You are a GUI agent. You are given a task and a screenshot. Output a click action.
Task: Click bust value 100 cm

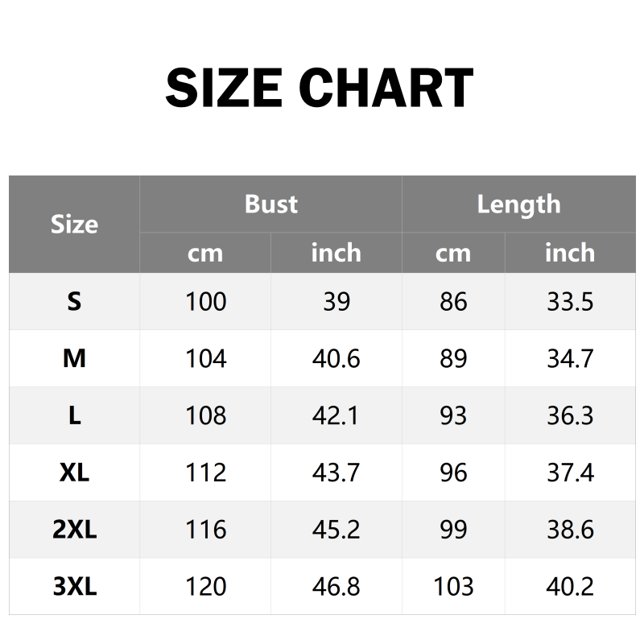pos(205,302)
